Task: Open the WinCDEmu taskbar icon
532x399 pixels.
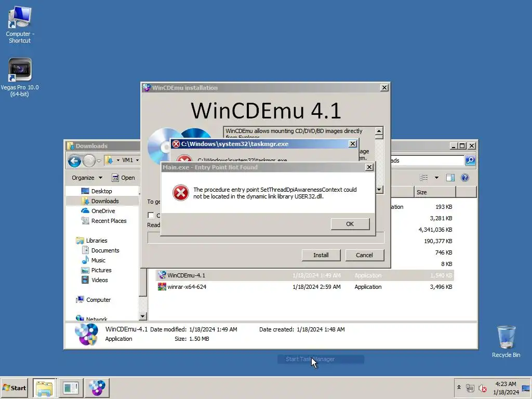Action: click(97, 388)
